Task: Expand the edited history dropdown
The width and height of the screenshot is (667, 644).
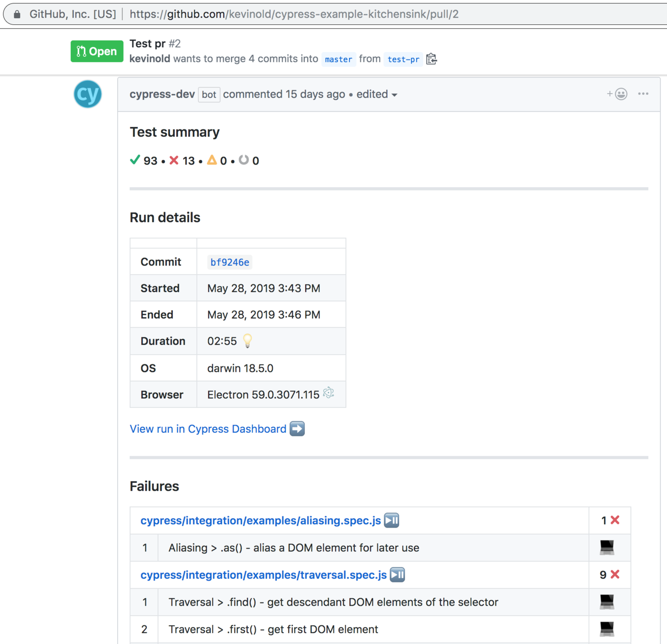Action: coord(377,94)
